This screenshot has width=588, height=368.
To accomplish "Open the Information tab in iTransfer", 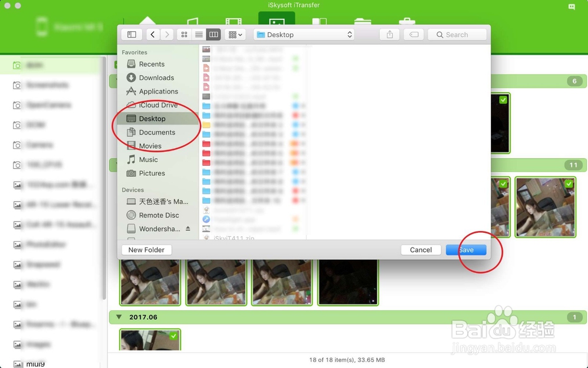I will (319, 21).
